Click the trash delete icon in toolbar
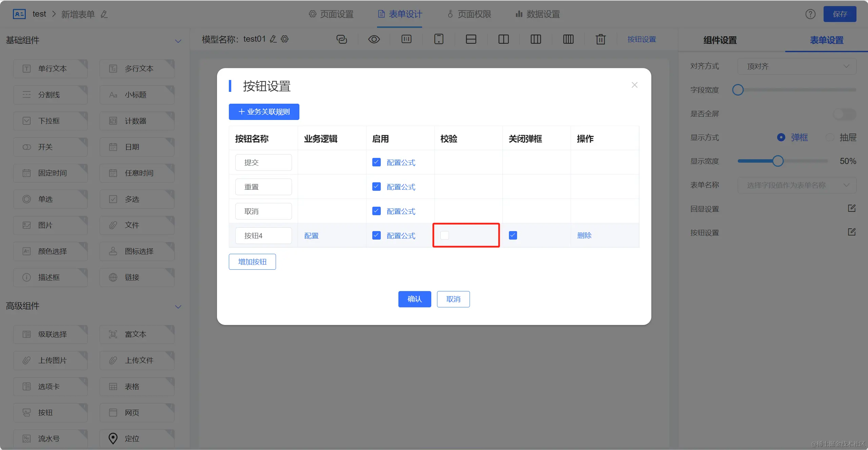 [x=600, y=39]
